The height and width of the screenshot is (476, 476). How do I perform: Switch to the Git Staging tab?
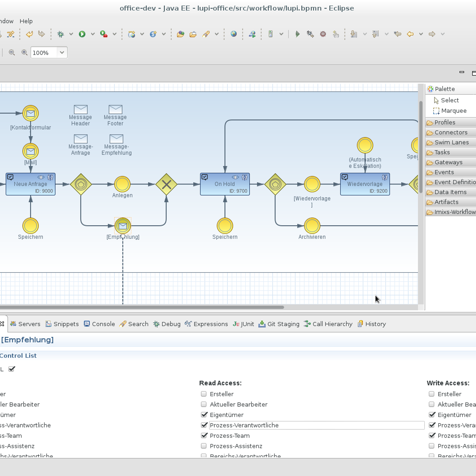pyautogui.click(x=279, y=324)
